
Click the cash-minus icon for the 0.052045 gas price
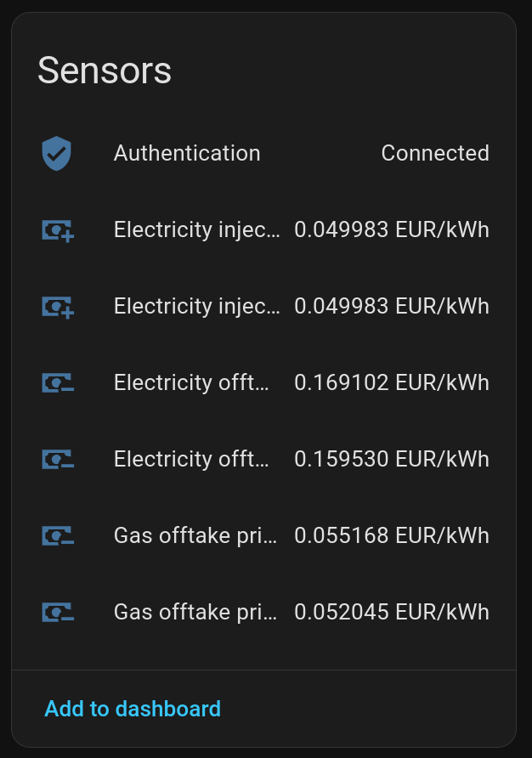pyautogui.click(x=58, y=613)
